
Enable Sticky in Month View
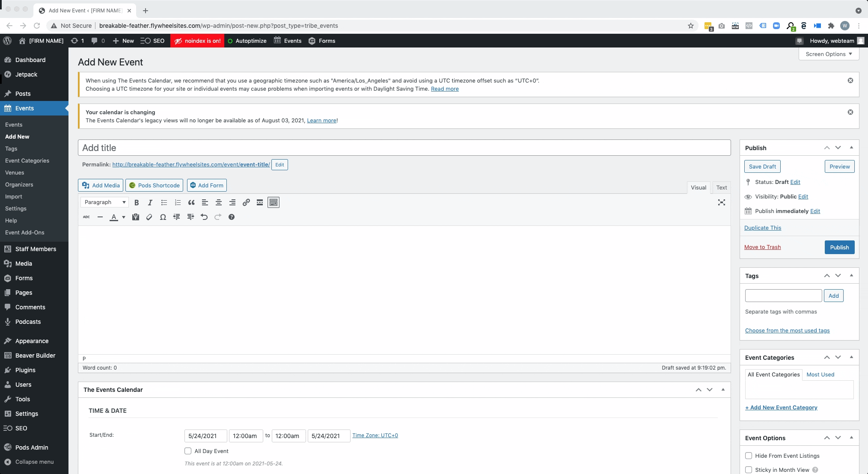coord(749,470)
